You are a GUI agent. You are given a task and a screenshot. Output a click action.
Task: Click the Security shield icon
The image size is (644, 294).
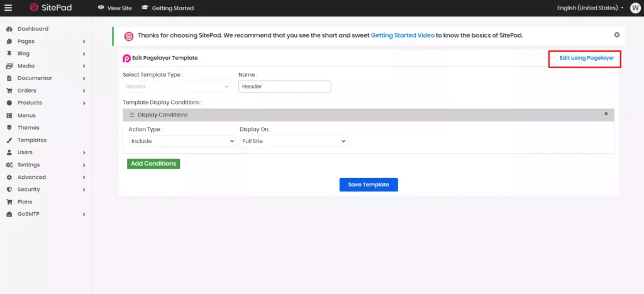point(9,189)
